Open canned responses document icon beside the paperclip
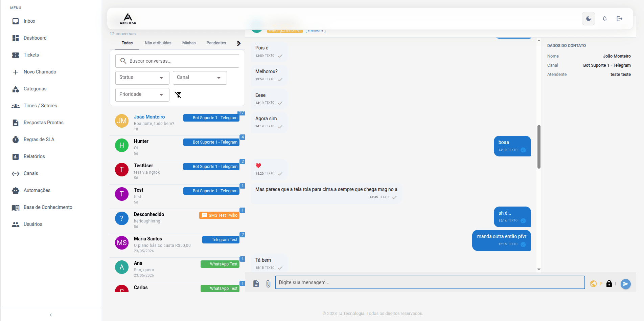Screen dimensions: 644x321 (x=256, y=284)
